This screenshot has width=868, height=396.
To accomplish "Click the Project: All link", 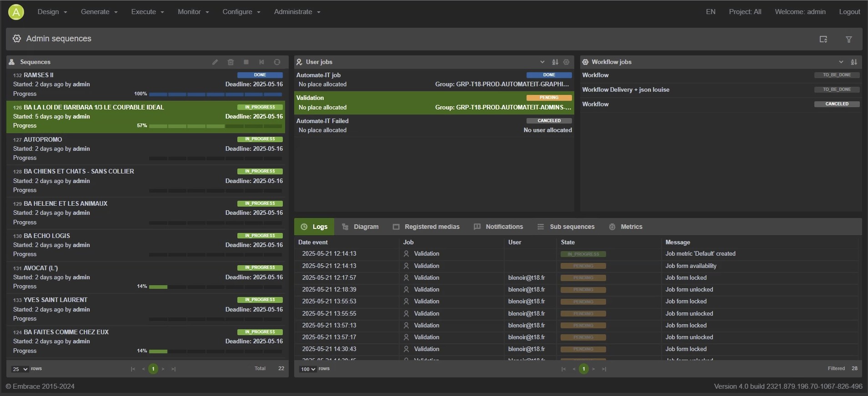I will click(x=745, y=12).
